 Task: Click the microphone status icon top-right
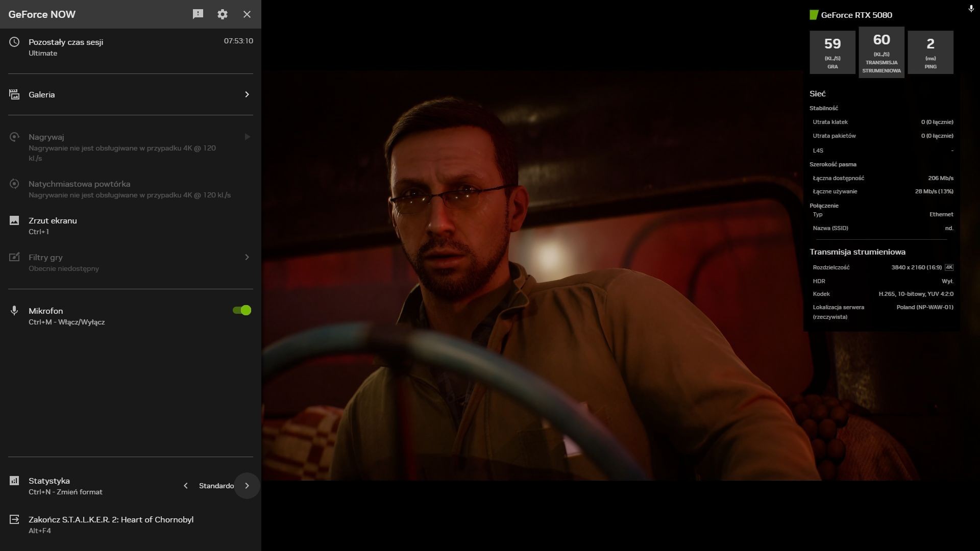coord(971,9)
